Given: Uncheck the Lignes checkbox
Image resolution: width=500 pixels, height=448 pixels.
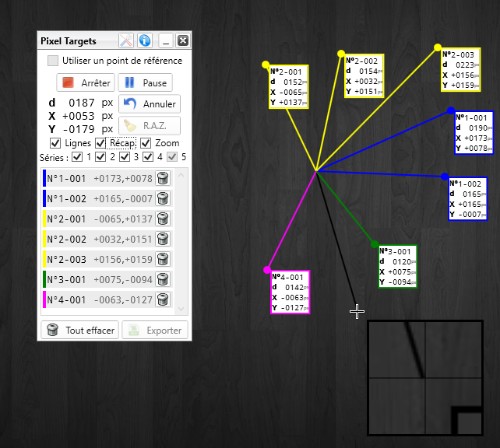Looking at the screenshot, I should point(55,143).
